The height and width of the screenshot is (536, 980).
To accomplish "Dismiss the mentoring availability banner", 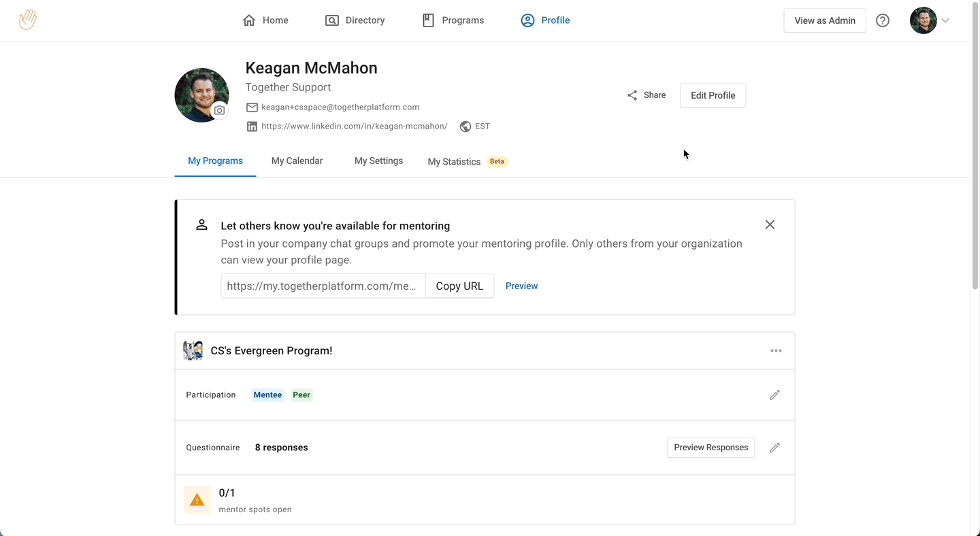I will pyautogui.click(x=770, y=224).
